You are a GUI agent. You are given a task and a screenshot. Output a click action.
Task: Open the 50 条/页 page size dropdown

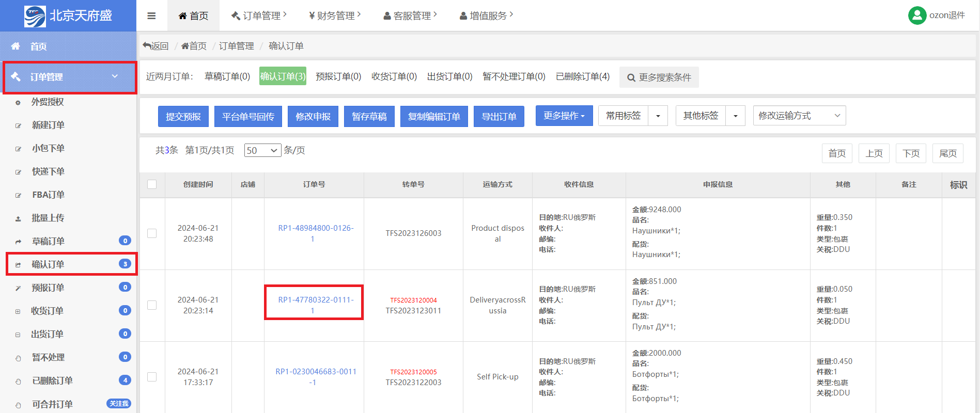263,150
